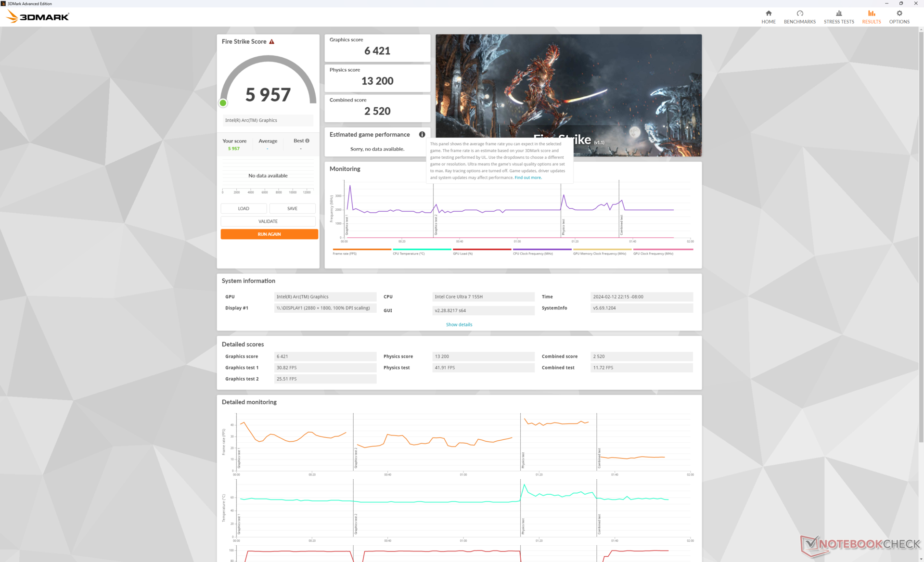
Task: Click the Physics score 13 200 card
Action: click(377, 78)
